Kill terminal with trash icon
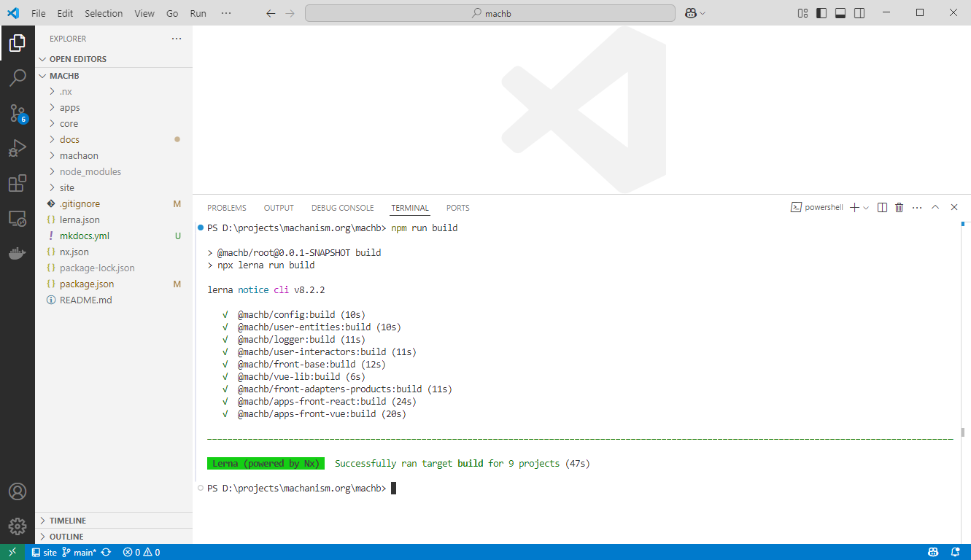The height and width of the screenshot is (560, 971). point(900,208)
